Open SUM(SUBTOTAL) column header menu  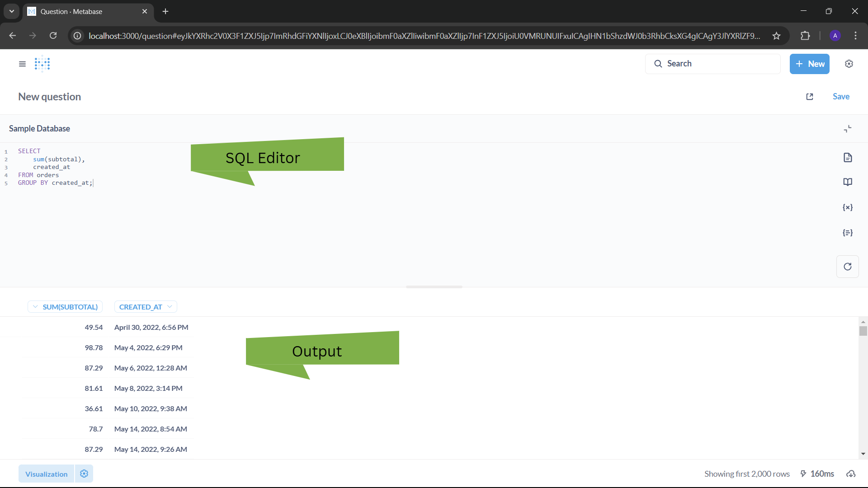point(65,307)
